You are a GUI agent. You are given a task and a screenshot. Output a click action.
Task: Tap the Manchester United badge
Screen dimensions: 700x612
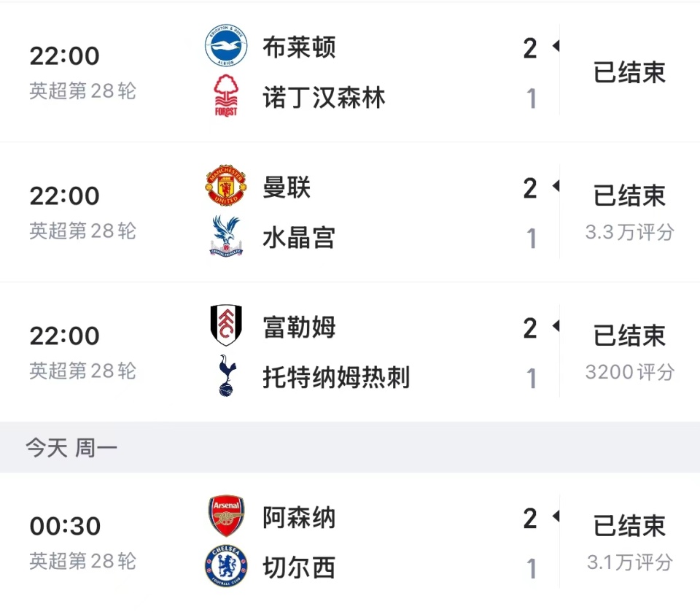click(x=226, y=187)
